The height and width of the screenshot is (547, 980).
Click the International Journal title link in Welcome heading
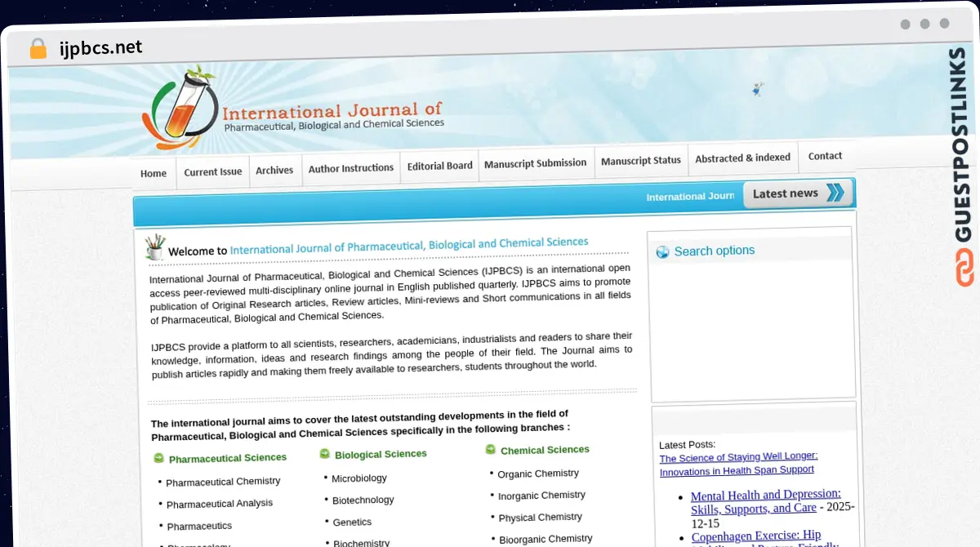pos(409,245)
